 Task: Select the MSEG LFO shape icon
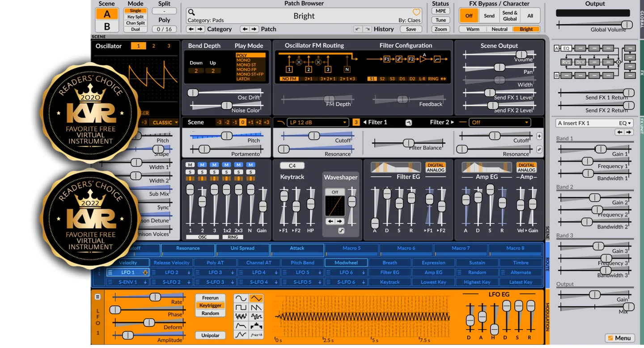point(241,335)
